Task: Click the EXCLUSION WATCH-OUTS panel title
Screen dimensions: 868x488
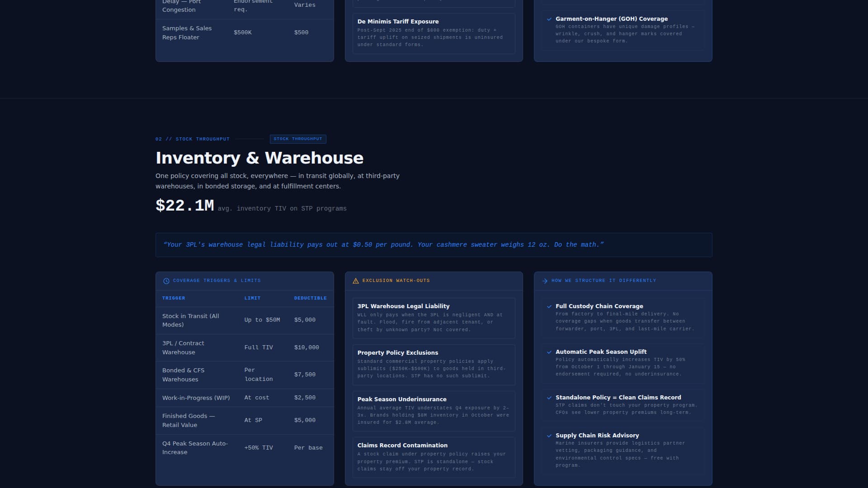Action: (396, 281)
